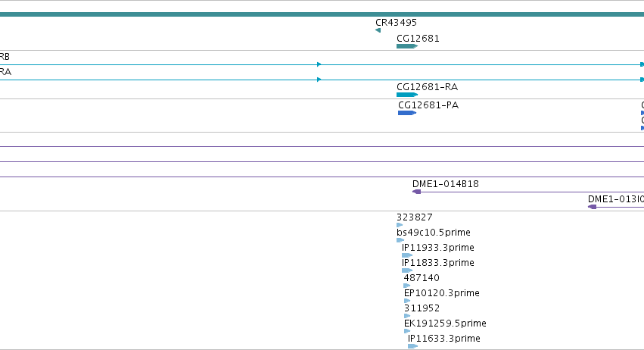Open the CR43495 gene label
This screenshot has height=350, width=644.
coord(396,23)
